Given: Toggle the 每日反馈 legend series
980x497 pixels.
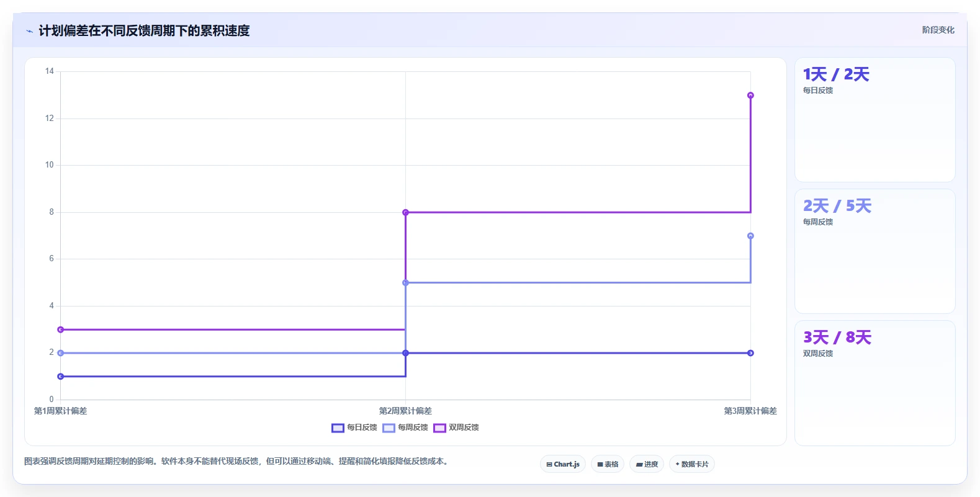Looking at the screenshot, I should pyautogui.click(x=354, y=428).
